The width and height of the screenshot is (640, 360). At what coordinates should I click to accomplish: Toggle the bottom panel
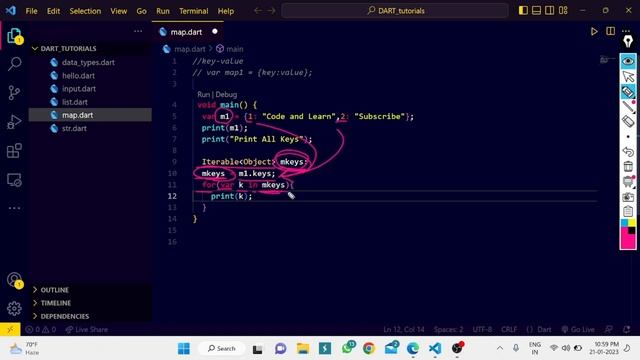pos(536,11)
